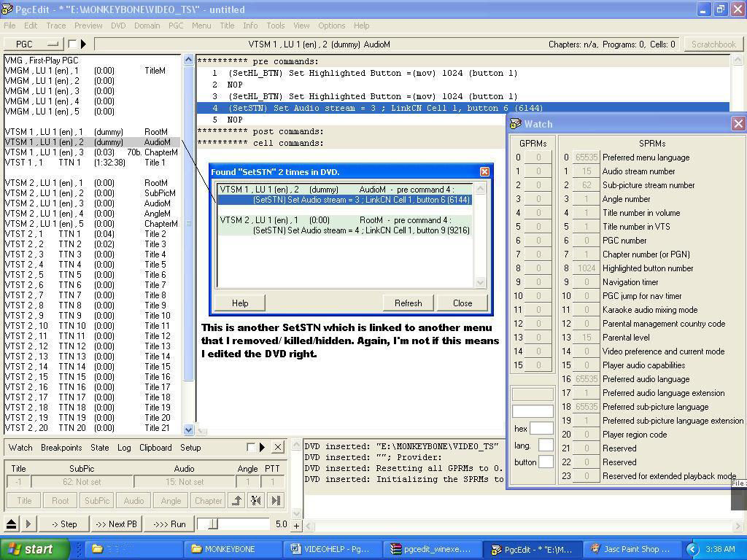
Task: Select pre command 2 NOP line
Action: (x=462, y=85)
